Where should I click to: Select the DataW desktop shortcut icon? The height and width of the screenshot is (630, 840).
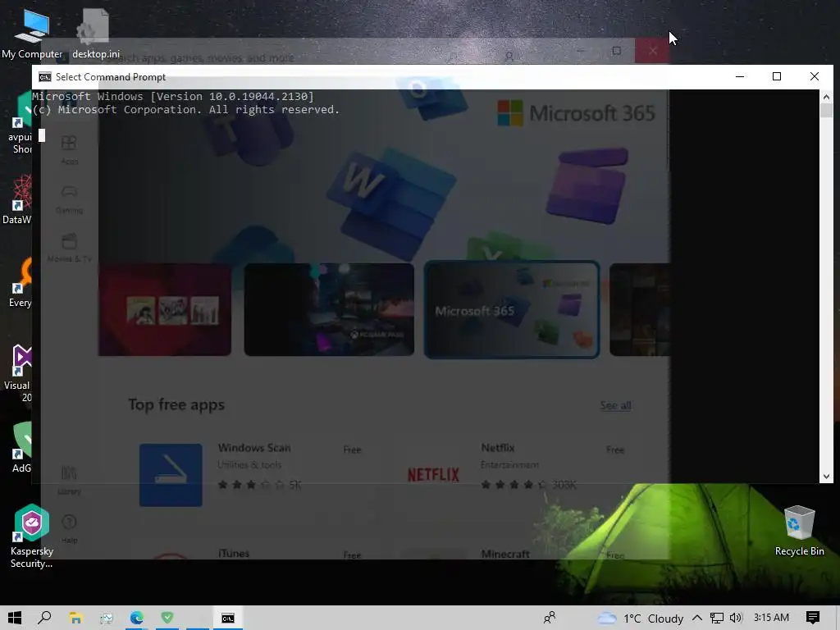16,199
